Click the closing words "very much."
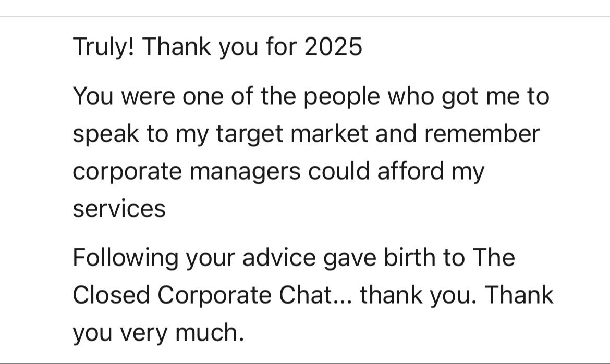 (182, 333)
